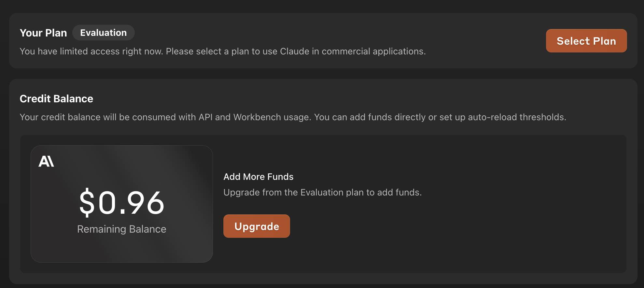The image size is (644, 288).
Task: Click the Anthropic logo on the balance card
Action: click(x=46, y=161)
